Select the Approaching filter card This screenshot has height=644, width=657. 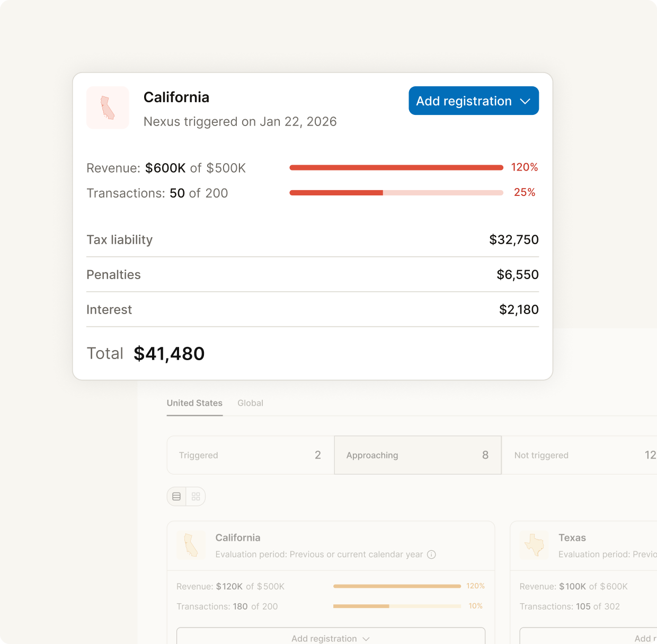pyautogui.click(x=418, y=455)
